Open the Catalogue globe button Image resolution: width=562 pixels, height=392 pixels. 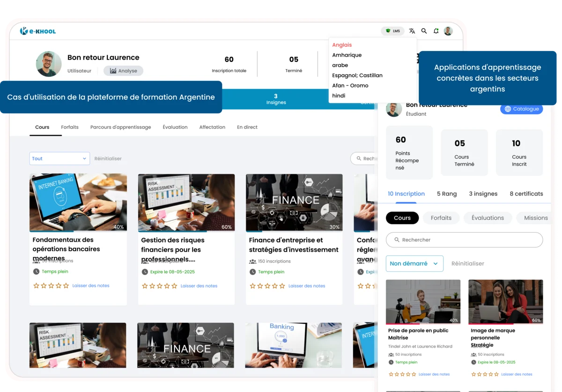point(521,109)
